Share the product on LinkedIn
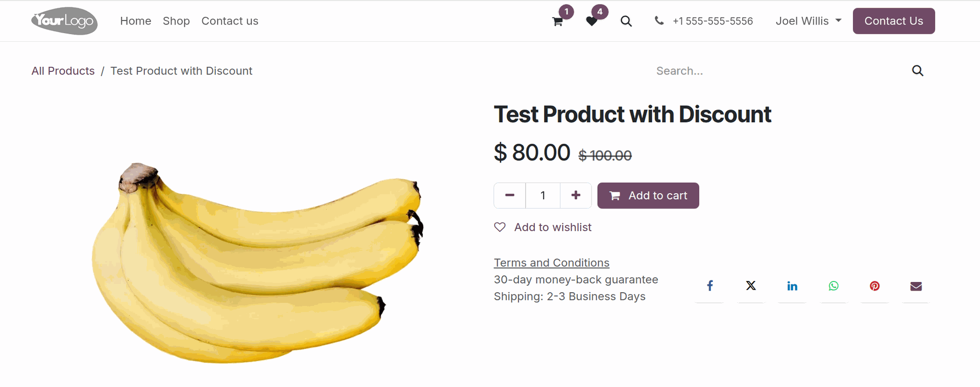The image size is (980, 387). [792, 286]
